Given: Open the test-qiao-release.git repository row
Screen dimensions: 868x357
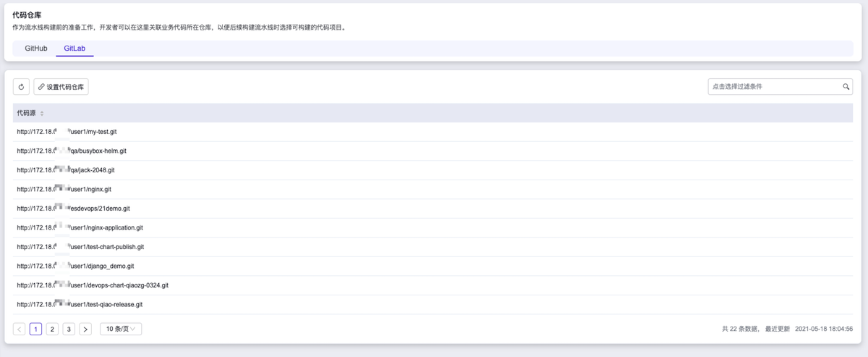Looking at the screenshot, I should [x=80, y=305].
